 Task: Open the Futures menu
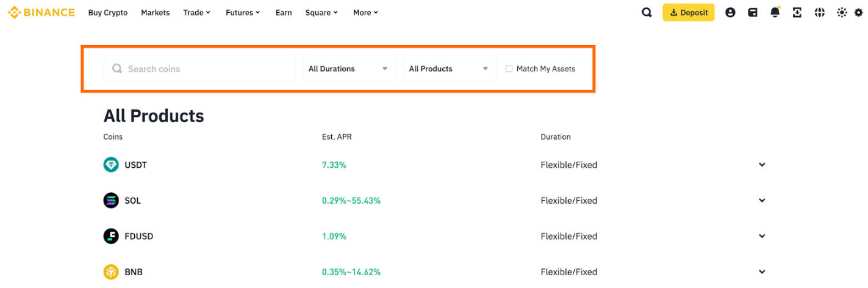[x=242, y=12]
